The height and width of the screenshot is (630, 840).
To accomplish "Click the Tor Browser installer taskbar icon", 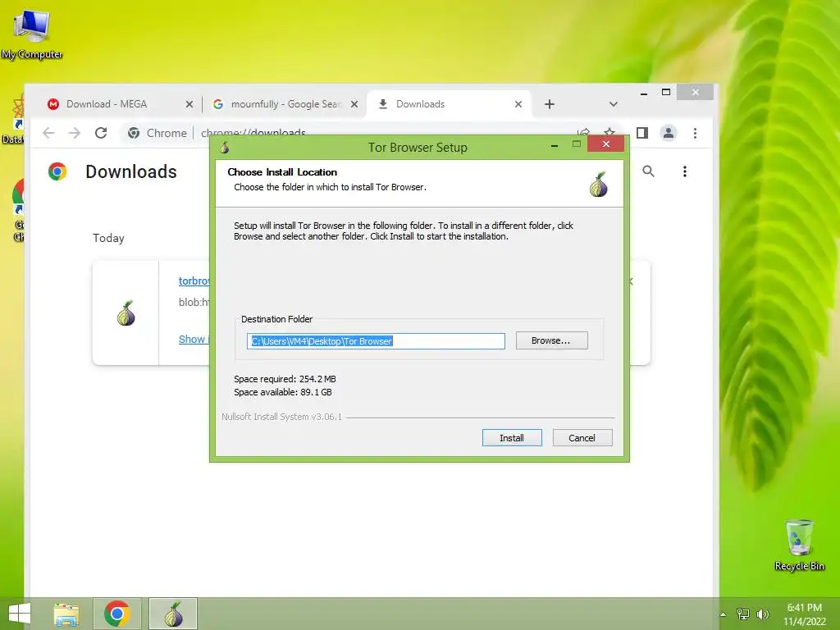I will pyautogui.click(x=173, y=614).
